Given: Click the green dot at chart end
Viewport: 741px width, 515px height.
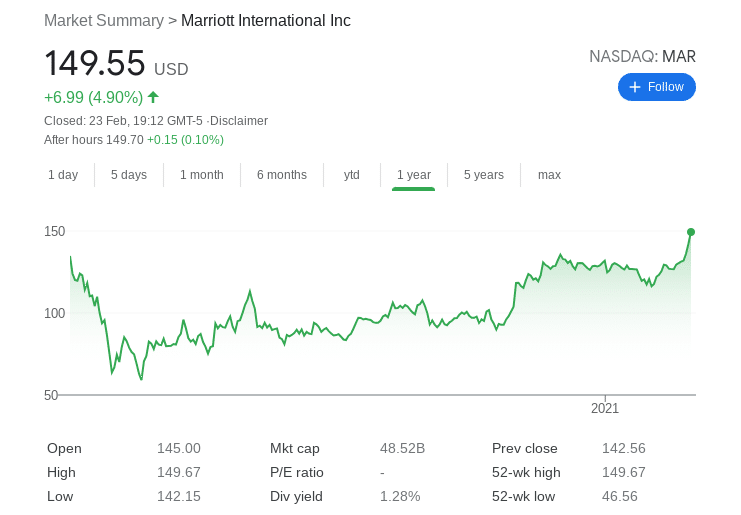Looking at the screenshot, I should tap(691, 232).
